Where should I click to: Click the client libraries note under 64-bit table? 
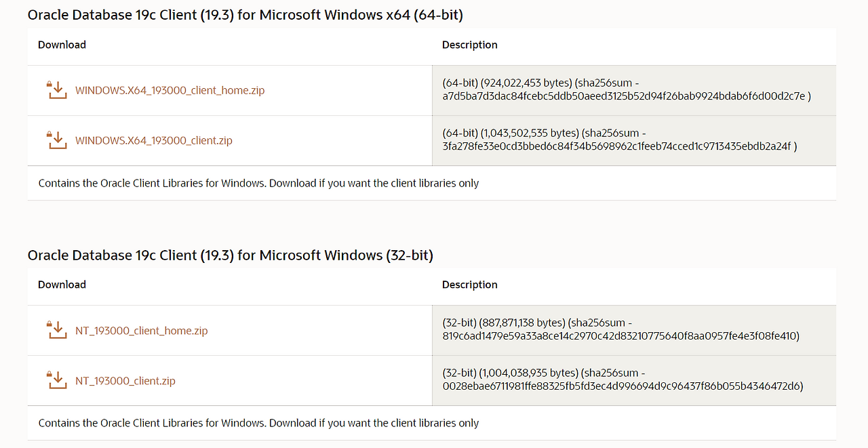point(258,183)
